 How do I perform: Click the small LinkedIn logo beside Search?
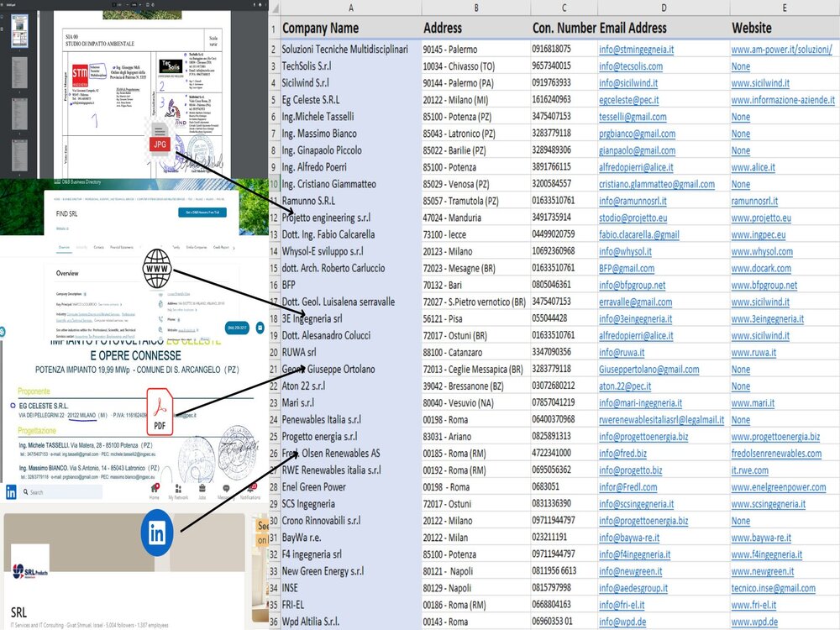(11, 491)
